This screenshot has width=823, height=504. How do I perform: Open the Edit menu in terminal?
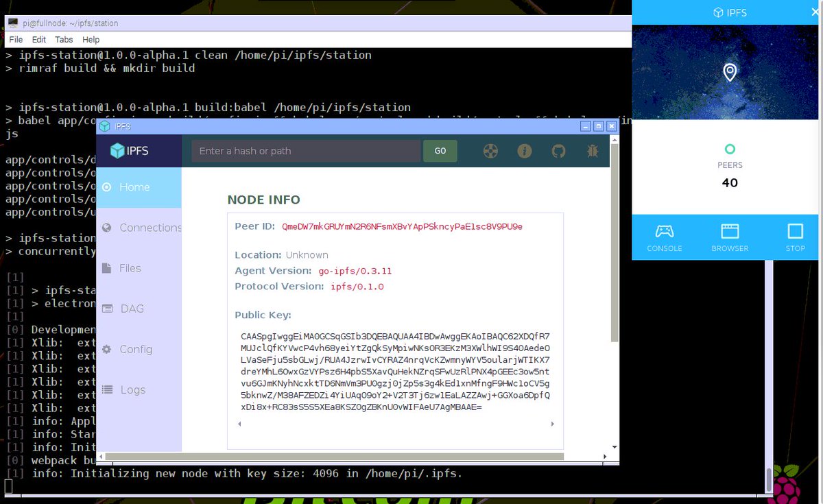coord(39,40)
